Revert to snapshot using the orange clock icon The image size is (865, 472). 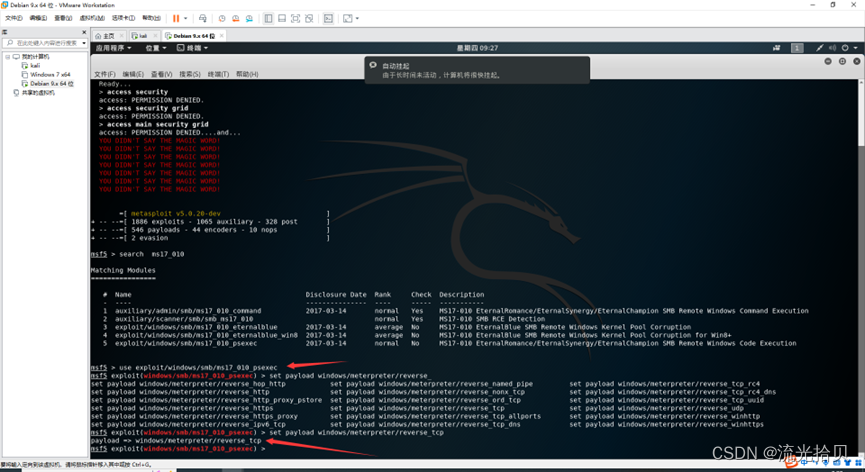[236, 18]
